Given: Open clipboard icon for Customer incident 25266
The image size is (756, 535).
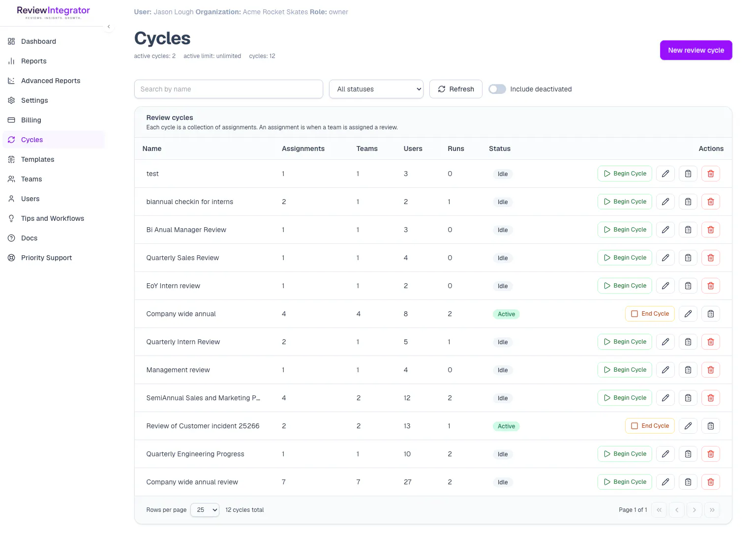Looking at the screenshot, I should click(711, 426).
